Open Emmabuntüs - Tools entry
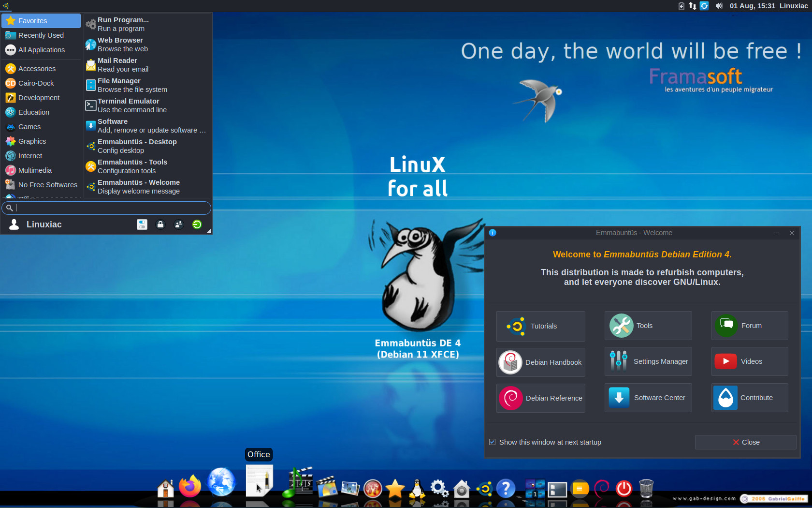Viewport: 812px width, 508px height. point(147,166)
